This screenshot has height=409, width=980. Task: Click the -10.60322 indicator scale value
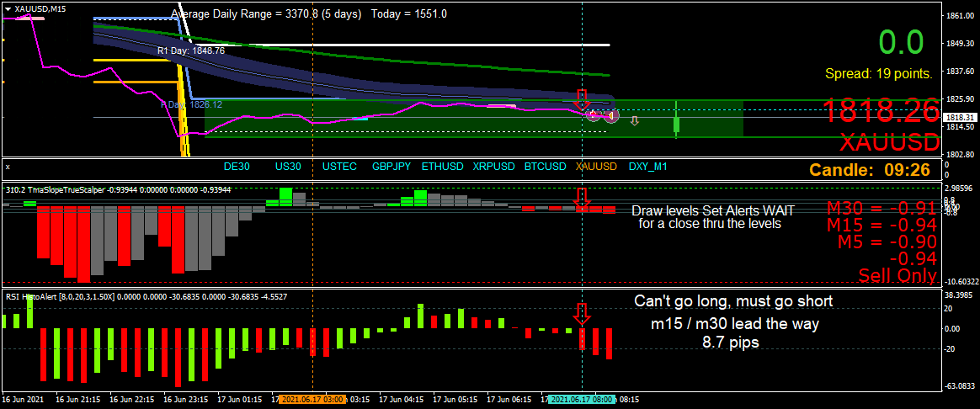click(960, 282)
